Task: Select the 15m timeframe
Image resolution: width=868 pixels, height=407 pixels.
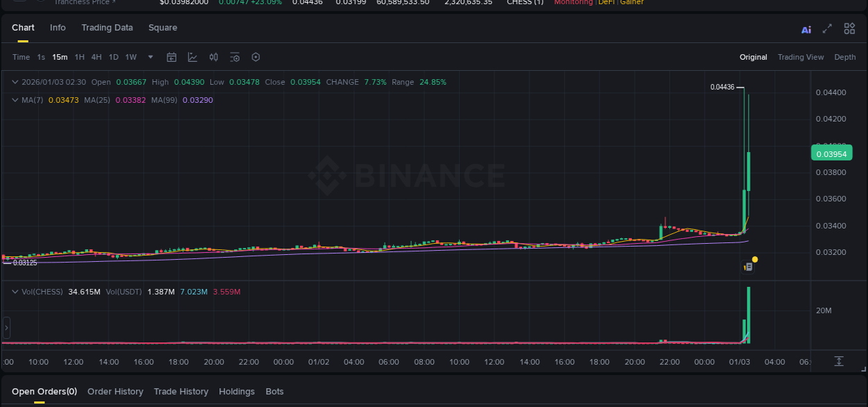Action: point(60,57)
